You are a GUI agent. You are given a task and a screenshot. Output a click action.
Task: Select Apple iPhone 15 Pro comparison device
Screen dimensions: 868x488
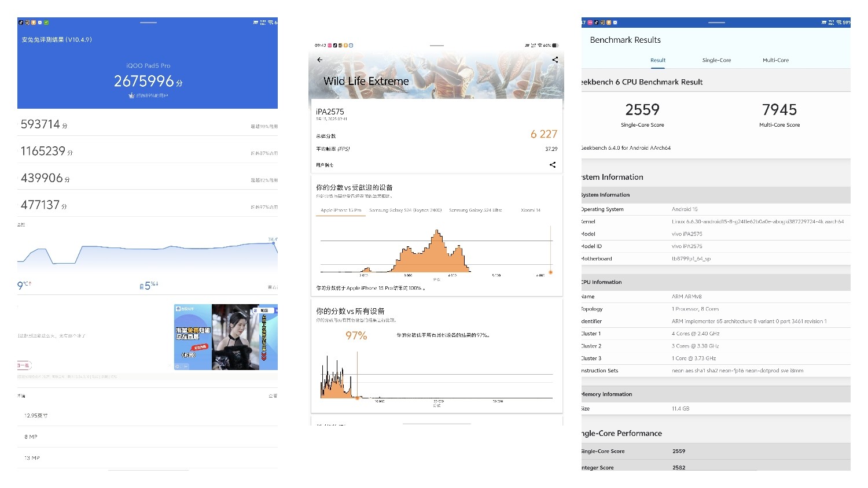340,210
